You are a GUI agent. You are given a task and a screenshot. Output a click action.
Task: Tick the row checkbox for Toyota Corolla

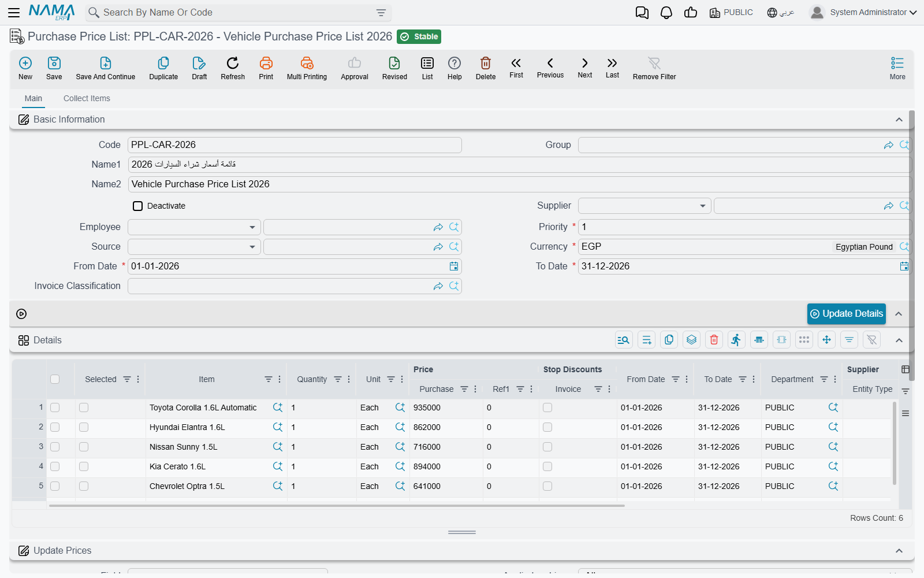[x=55, y=407]
